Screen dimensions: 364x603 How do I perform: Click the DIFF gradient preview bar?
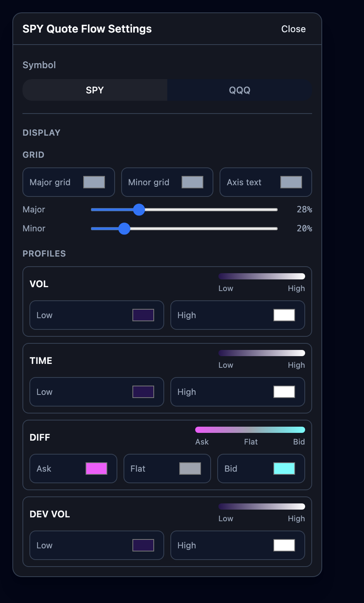pyautogui.click(x=250, y=430)
